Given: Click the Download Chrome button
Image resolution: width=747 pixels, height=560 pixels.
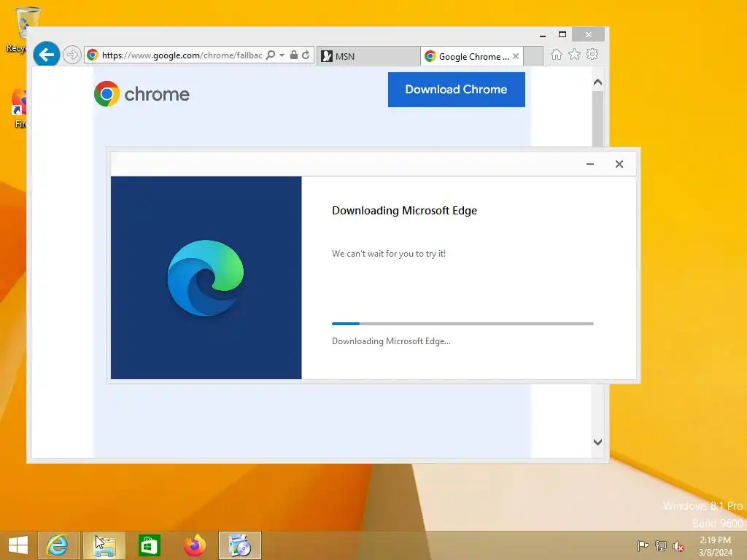Looking at the screenshot, I should click(x=457, y=90).
